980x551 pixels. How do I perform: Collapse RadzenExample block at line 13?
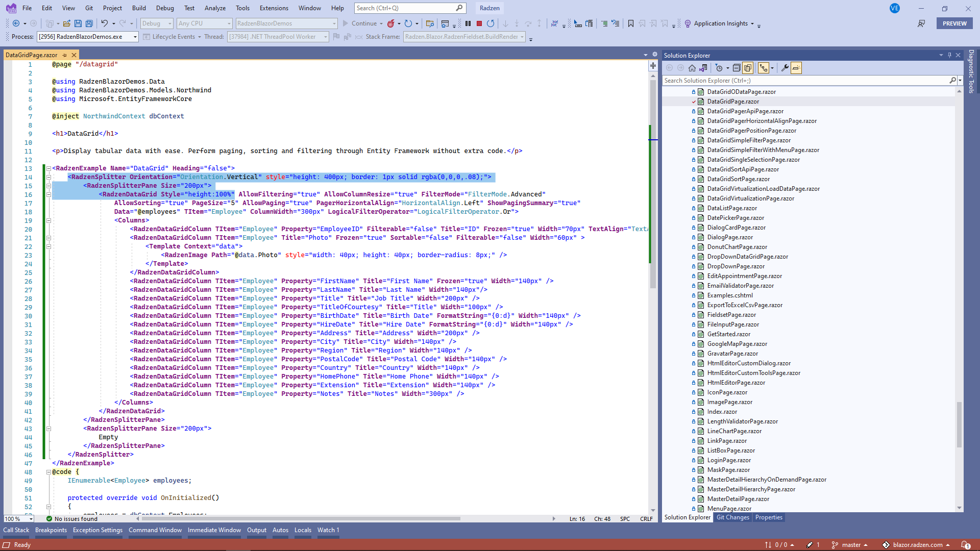tap(48, 168)
